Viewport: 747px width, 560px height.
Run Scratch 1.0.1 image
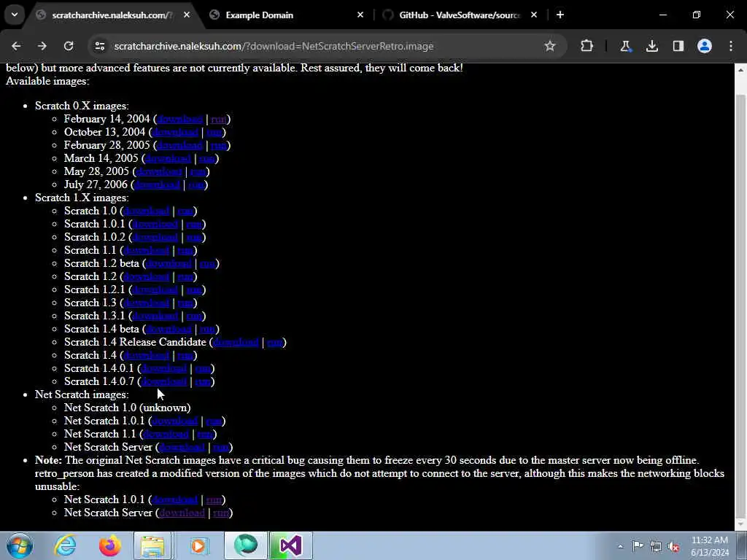(x=194, y=224)
